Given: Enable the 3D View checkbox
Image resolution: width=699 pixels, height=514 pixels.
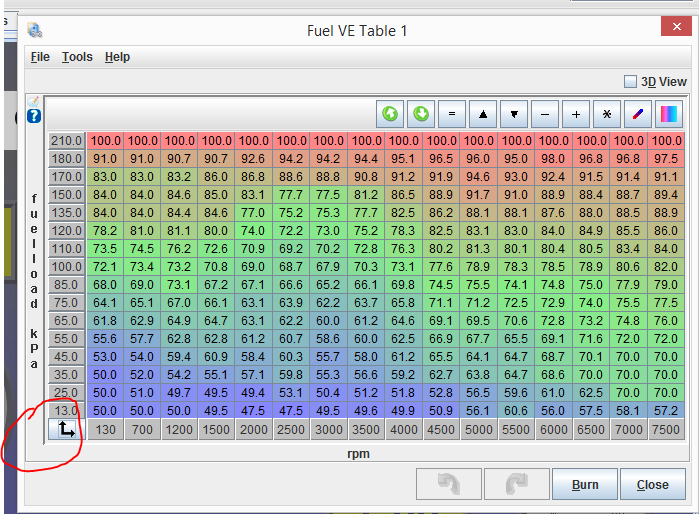Looking at the screenshot, I should [630, 82].
